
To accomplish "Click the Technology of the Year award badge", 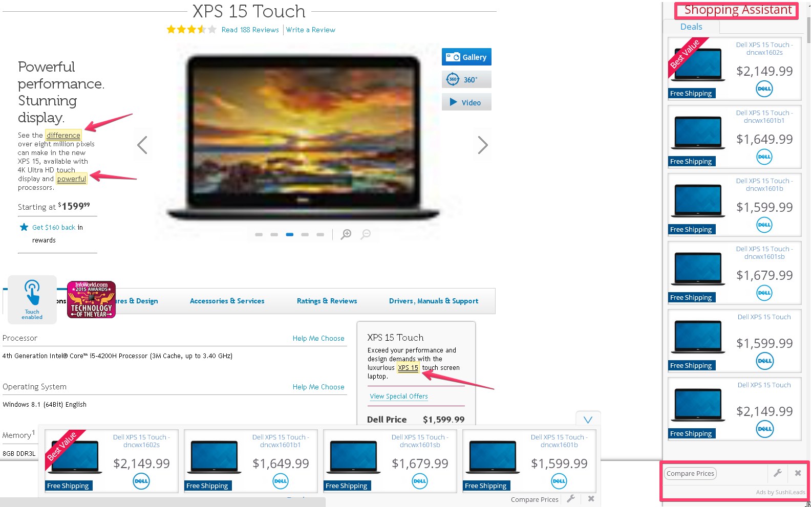I will click(91, 300).
